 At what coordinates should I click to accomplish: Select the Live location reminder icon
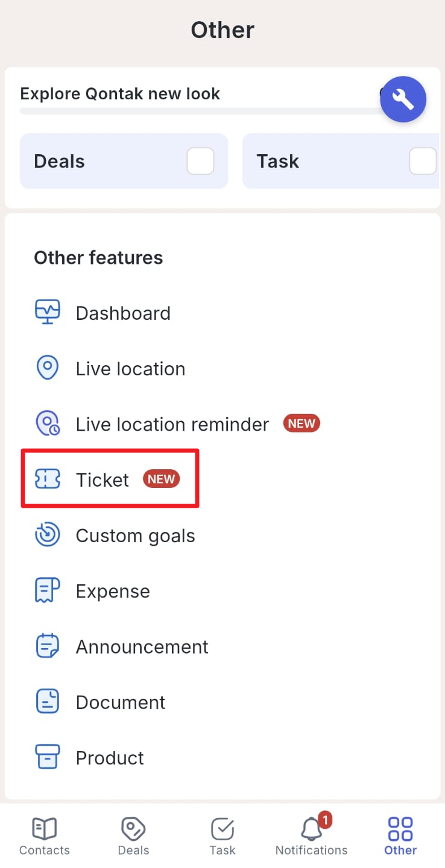47,423
